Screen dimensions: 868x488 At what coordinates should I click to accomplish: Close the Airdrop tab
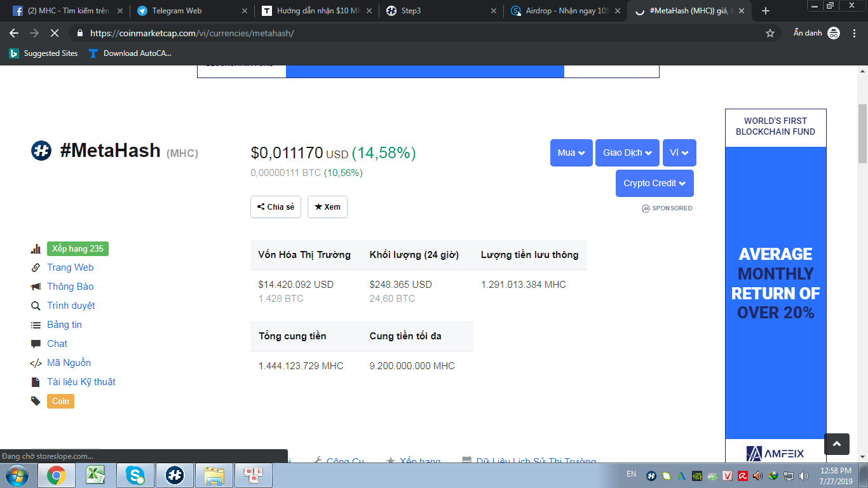tap(618, 11)
